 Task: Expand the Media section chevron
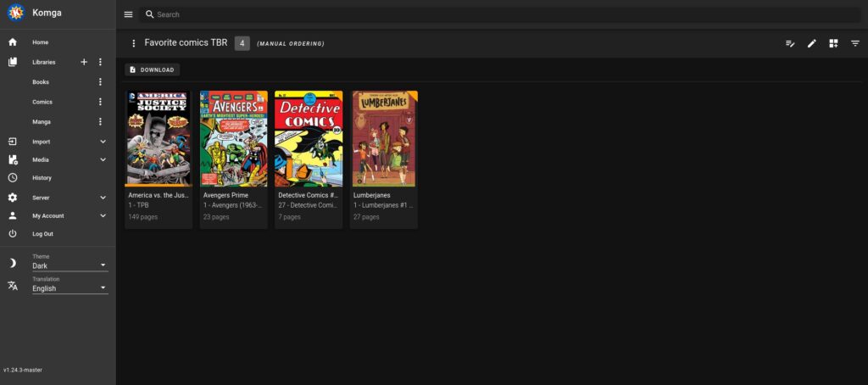point(103,159)
